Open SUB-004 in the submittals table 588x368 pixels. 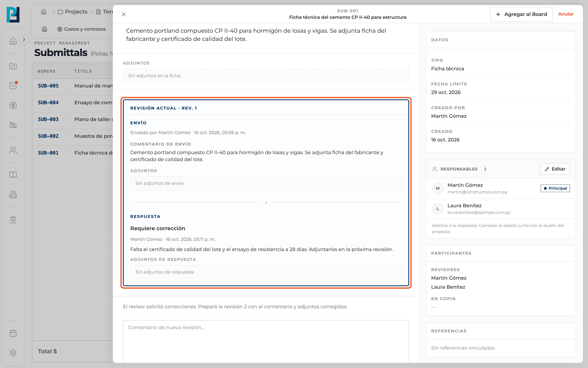pos(48,102)
